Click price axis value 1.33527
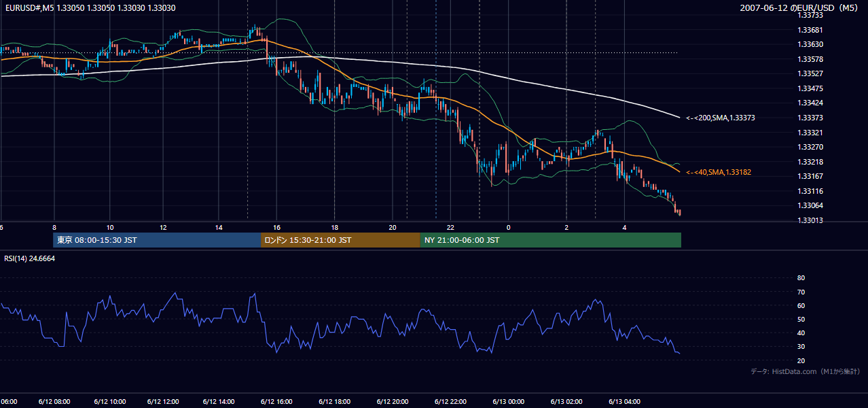Viewport: 868px width, 408px height. coord(811,73)
